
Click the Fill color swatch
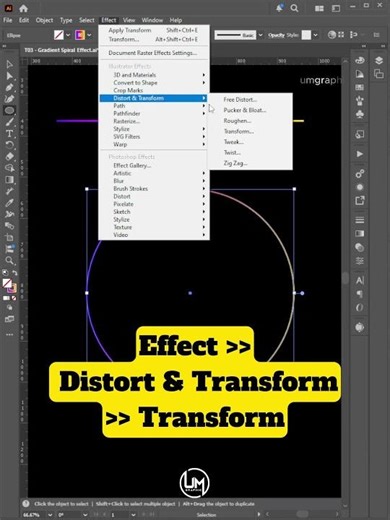click(59, 35)
